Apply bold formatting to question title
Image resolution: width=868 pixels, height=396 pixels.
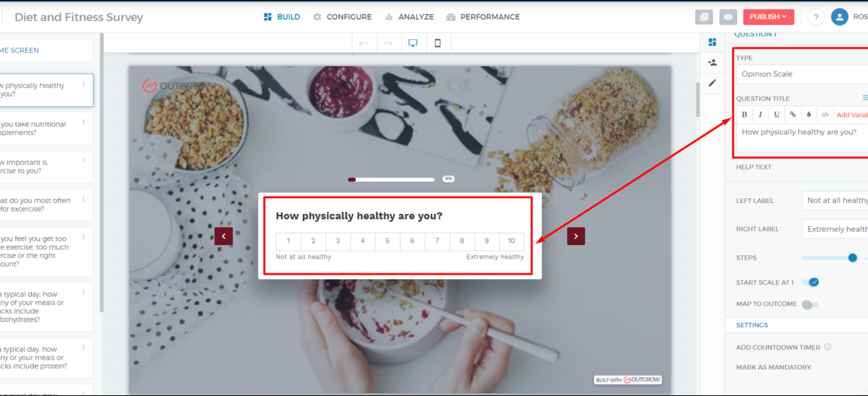click(x=744, y=114)
